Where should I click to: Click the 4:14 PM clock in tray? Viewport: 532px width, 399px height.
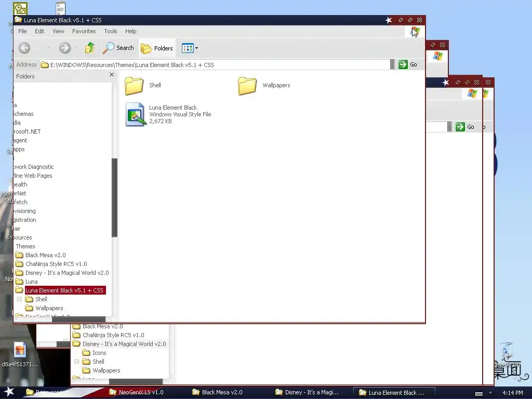pos(512,393)
